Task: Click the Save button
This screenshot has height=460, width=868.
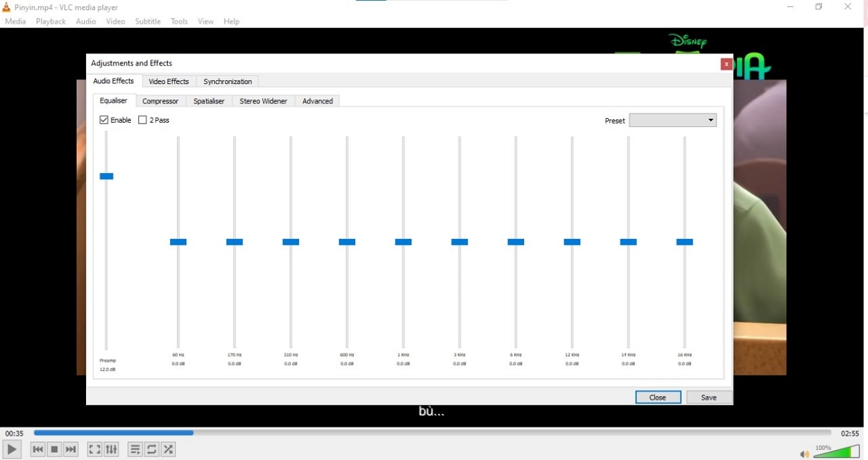Action: click(708, 397)
